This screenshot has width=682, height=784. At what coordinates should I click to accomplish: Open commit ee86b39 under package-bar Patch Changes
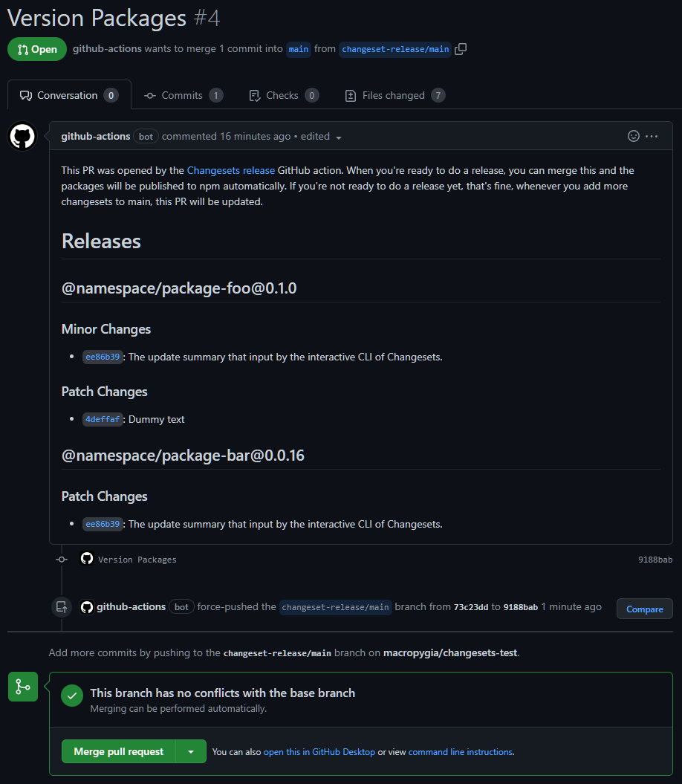point(103,524)
